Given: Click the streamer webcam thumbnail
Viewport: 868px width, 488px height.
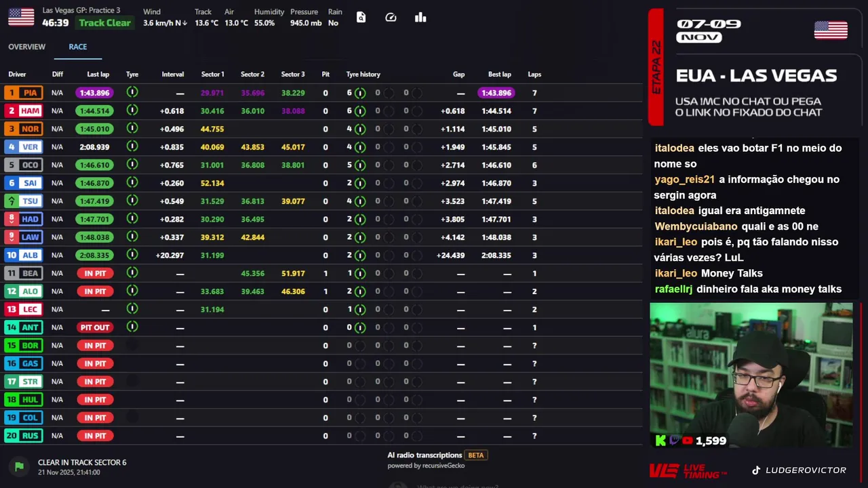Looking at the screenshot, I should click(x=751, y=375).
